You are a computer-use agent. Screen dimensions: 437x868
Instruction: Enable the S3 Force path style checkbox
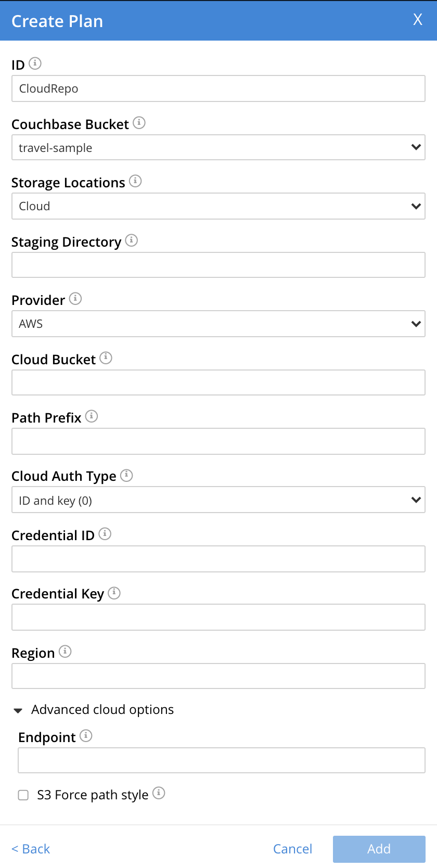pyautogui.click(x=23, y=795)
